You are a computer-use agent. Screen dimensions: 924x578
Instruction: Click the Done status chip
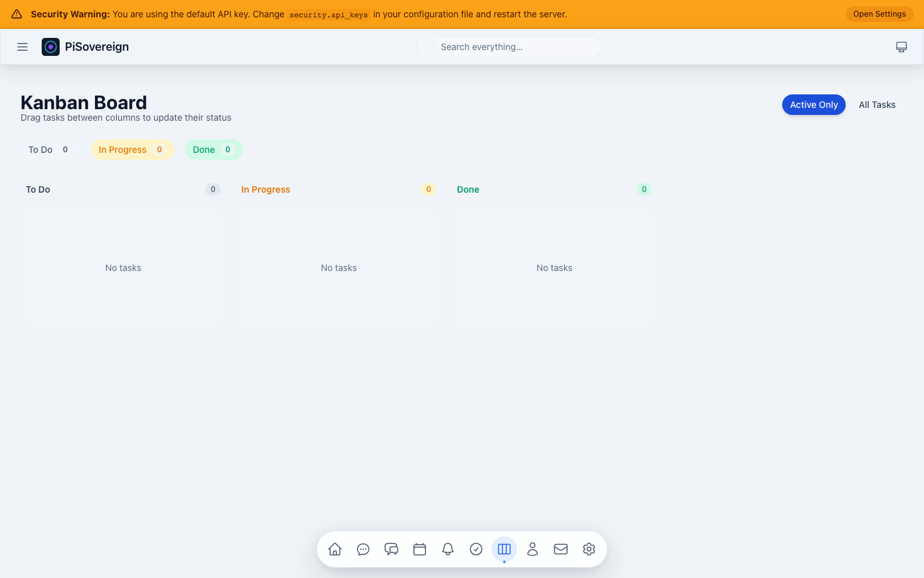[214, 149]
